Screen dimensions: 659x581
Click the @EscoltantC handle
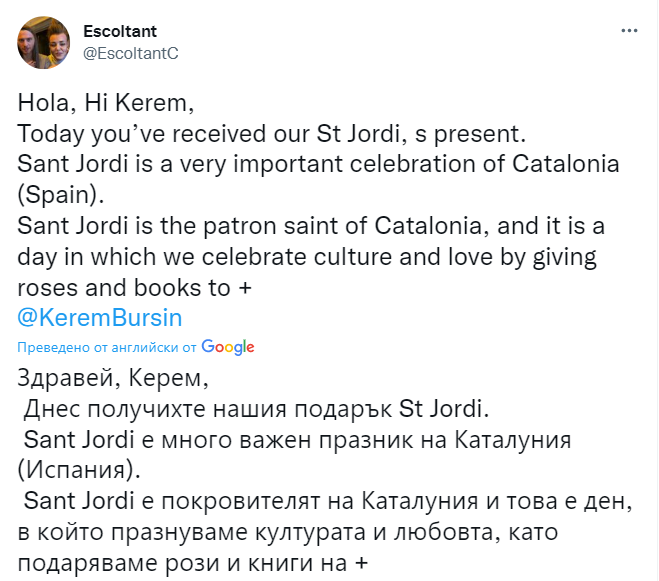(x=130, y=53)
